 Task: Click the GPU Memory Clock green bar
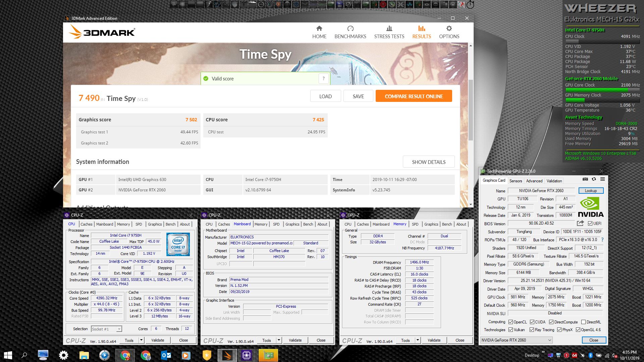[575, 100]
